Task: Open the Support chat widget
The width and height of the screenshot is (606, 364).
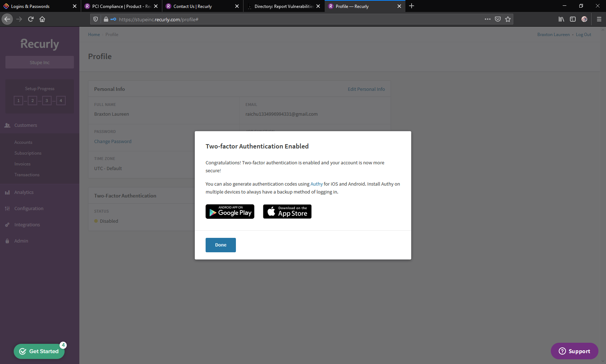Action: (x=574, y=351)
